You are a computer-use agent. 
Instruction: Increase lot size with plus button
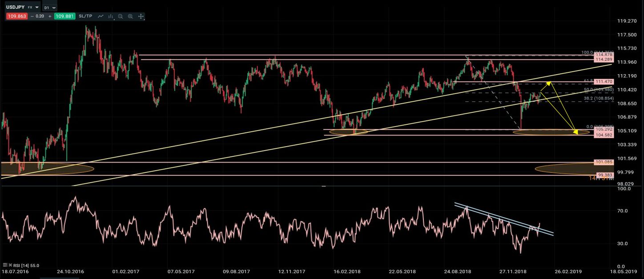point(50,16)
